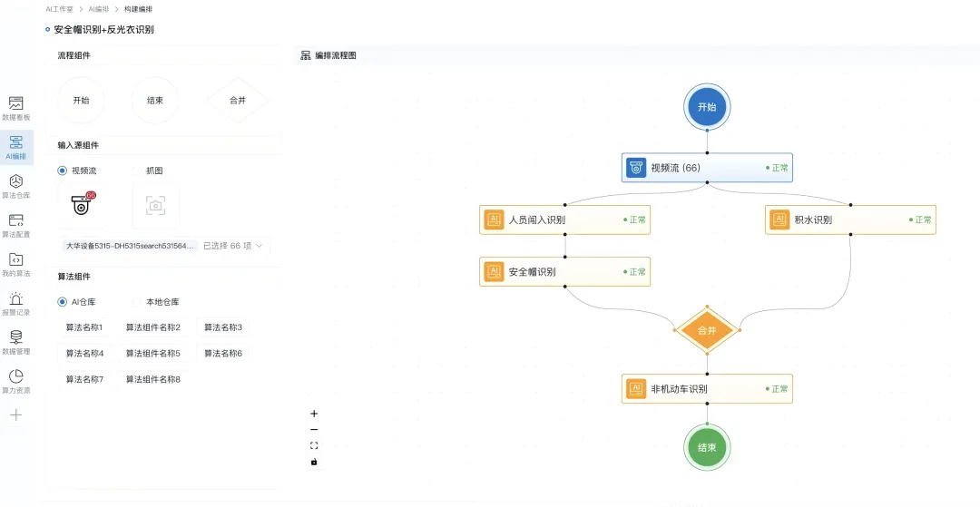Open the 算力资源 pie chart icon
The image size is (980, 507).
[x=16, y=375]
